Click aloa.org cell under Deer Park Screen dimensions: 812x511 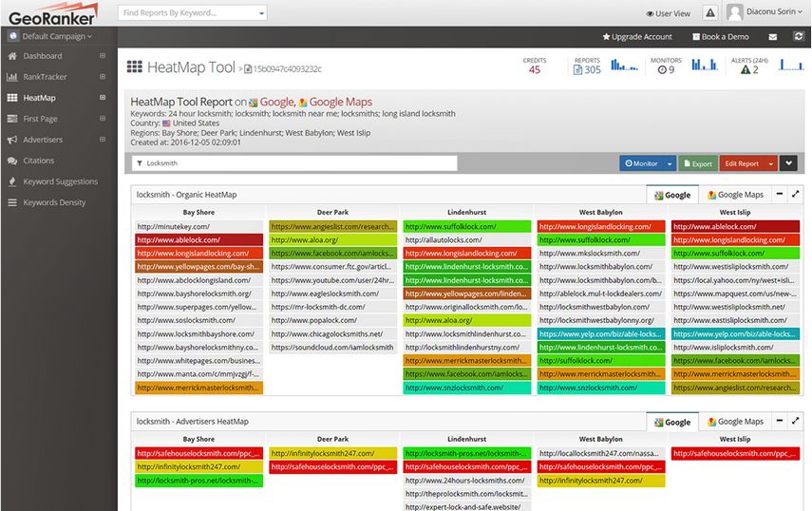point(333,240)
